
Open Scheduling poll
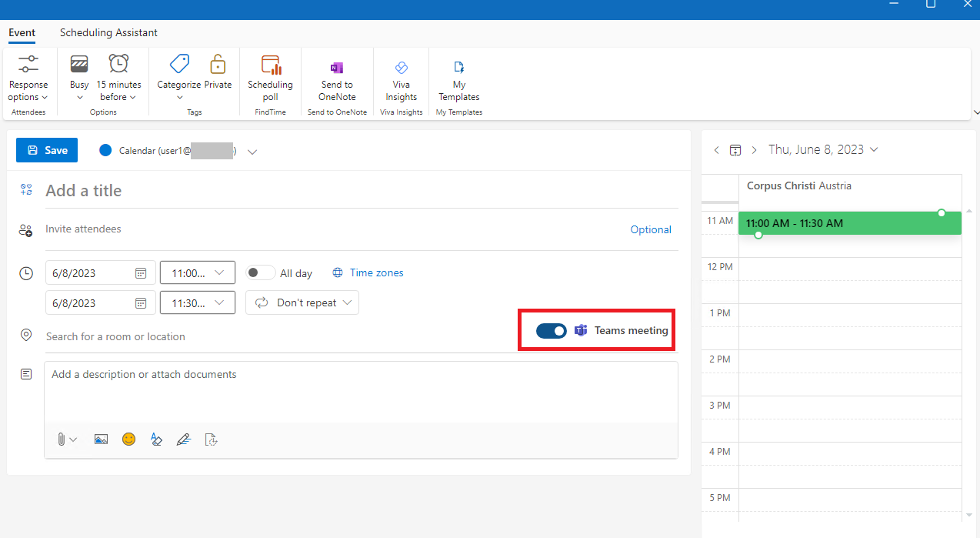coord(270,79)
